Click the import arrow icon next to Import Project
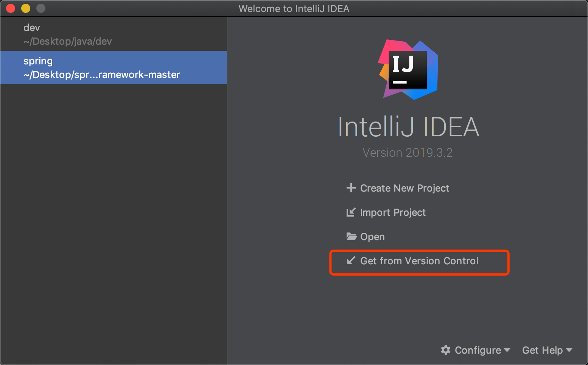This screenshot has width=588, height=365. [351, 212]
